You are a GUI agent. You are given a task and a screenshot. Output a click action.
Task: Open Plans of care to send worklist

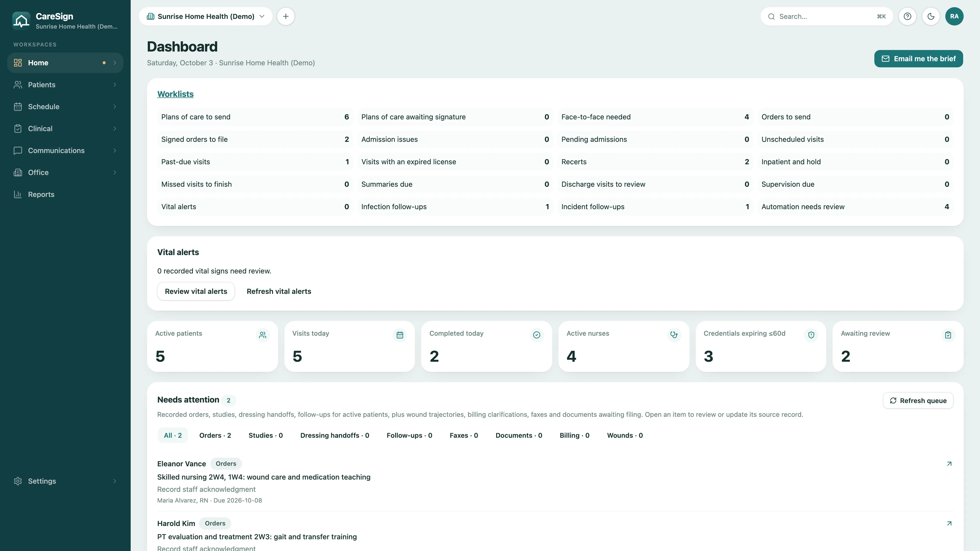click(x=255, y=117)
